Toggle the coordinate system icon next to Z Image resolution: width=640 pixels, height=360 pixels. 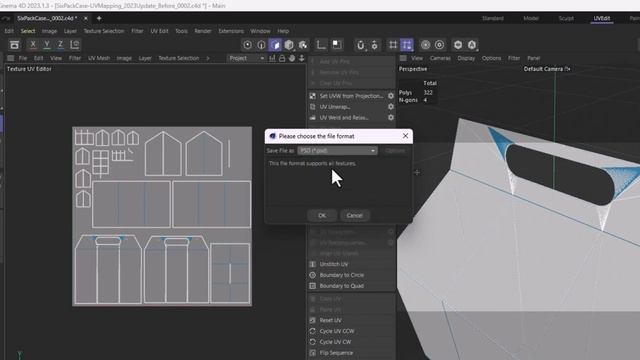(x=75, y=44)
